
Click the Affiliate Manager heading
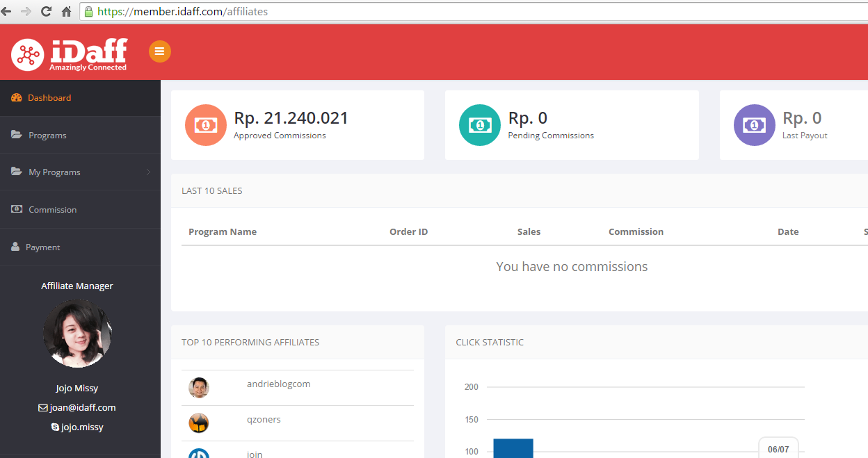coord(77,286)
